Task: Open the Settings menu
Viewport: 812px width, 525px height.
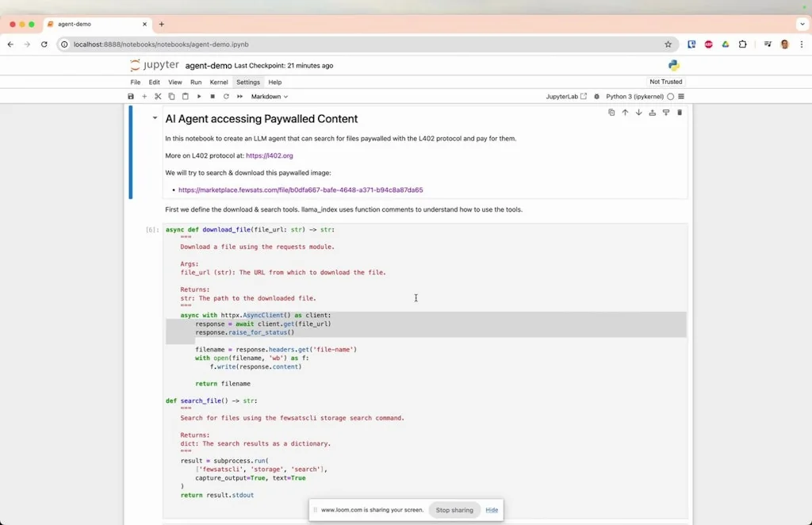Action: pyautogui.click(x=248, y=82)
